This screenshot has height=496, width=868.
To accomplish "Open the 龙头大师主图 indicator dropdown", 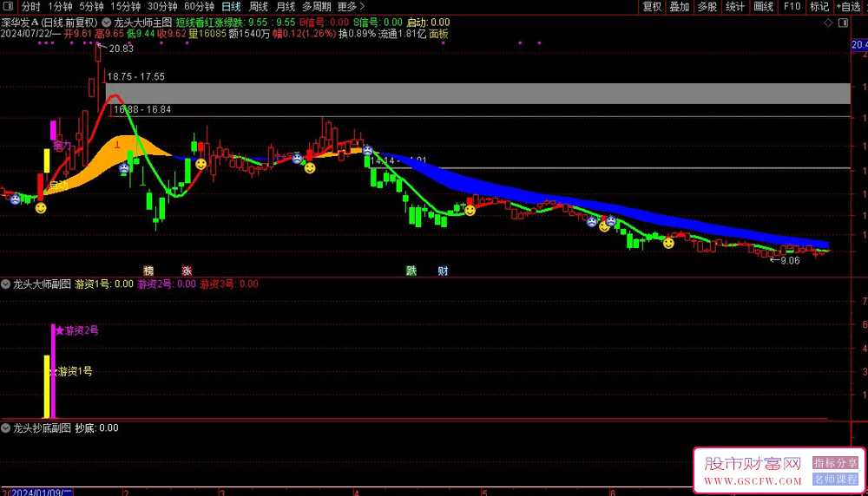I will pyautogui.click(x=106, y=23).
